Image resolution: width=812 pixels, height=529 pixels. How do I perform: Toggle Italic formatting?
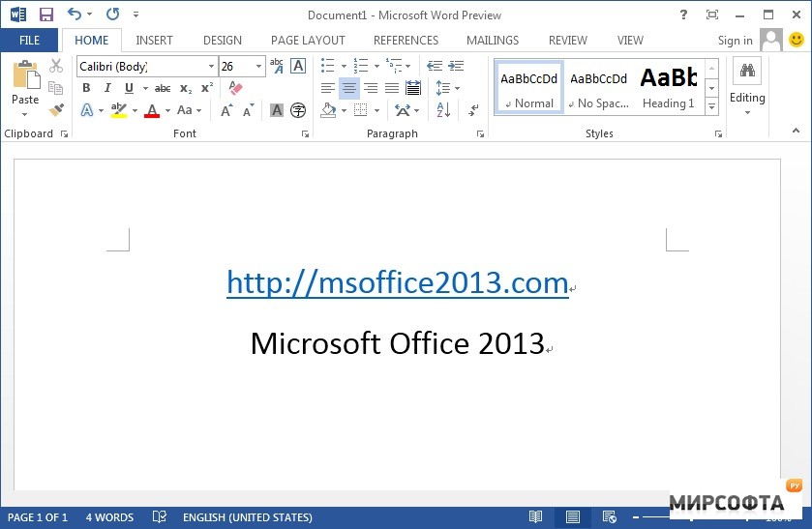tap(107, 88)
